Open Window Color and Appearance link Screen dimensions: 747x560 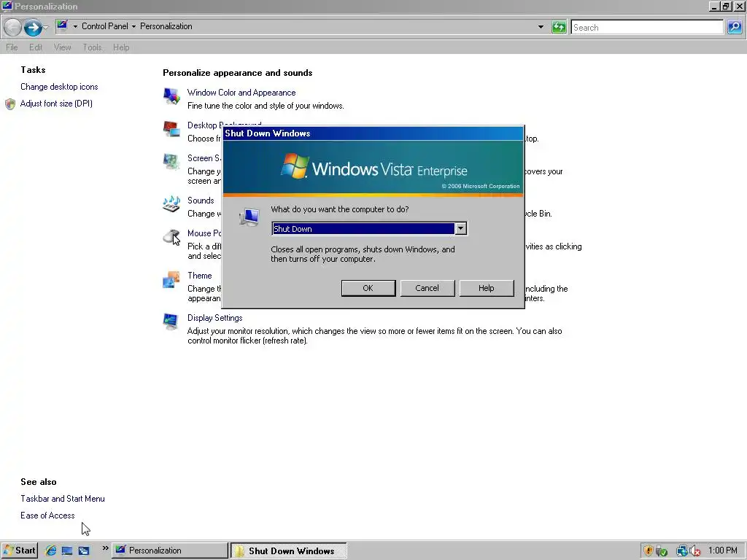[241, 93]
